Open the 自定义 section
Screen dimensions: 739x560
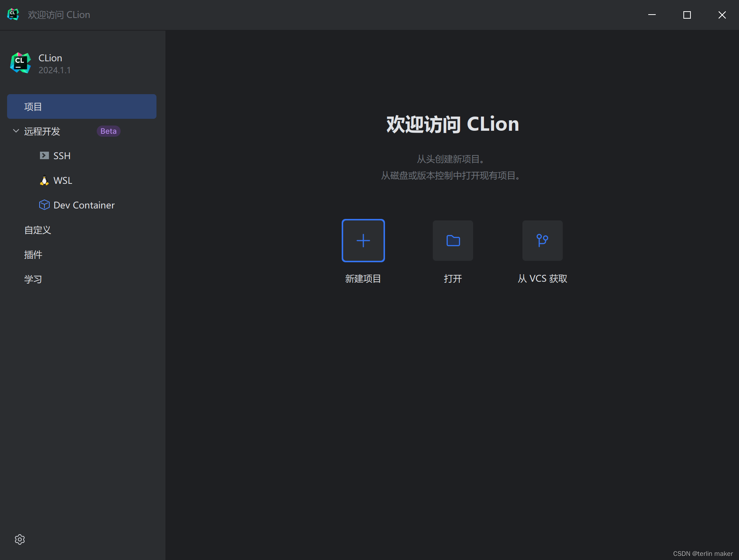click(38, 230)
